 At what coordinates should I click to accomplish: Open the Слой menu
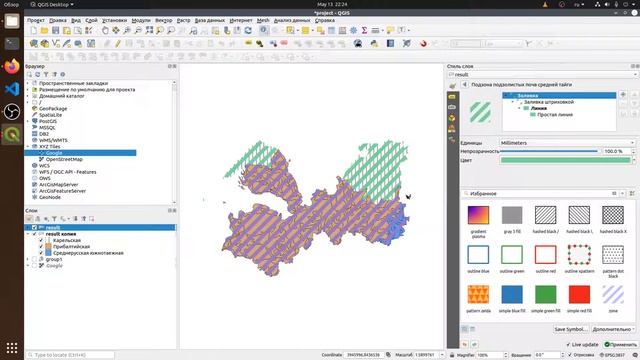pos(91,20)
